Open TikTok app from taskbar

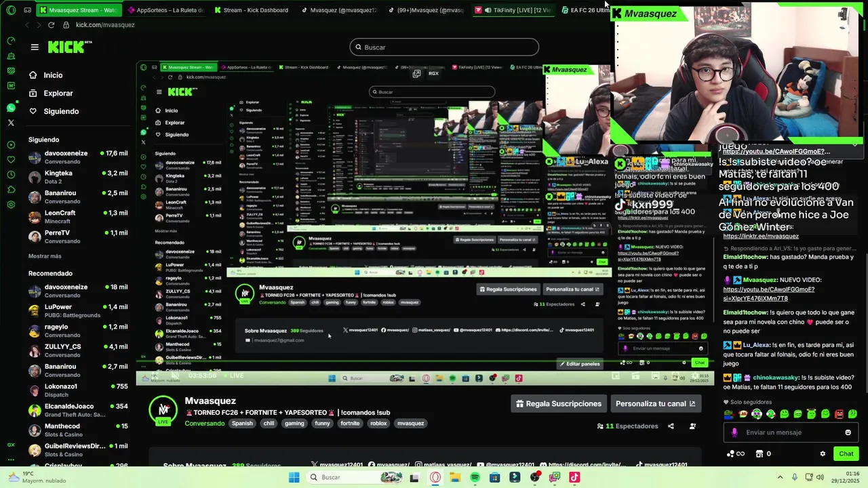pos(574,477)
